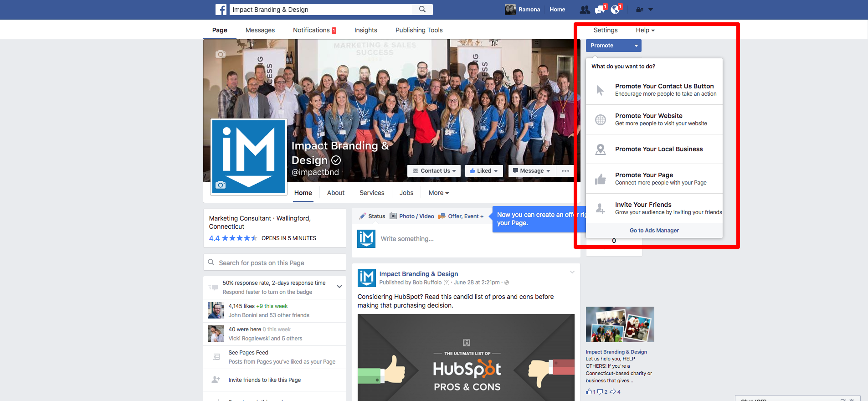Click the search magnifier button
Viewport: 868px width, 401px height.
[x=422, y=10]
